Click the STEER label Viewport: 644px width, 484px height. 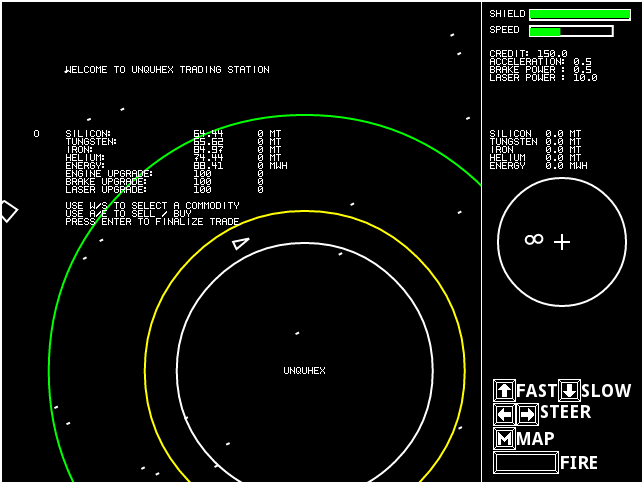click(566, 412)
